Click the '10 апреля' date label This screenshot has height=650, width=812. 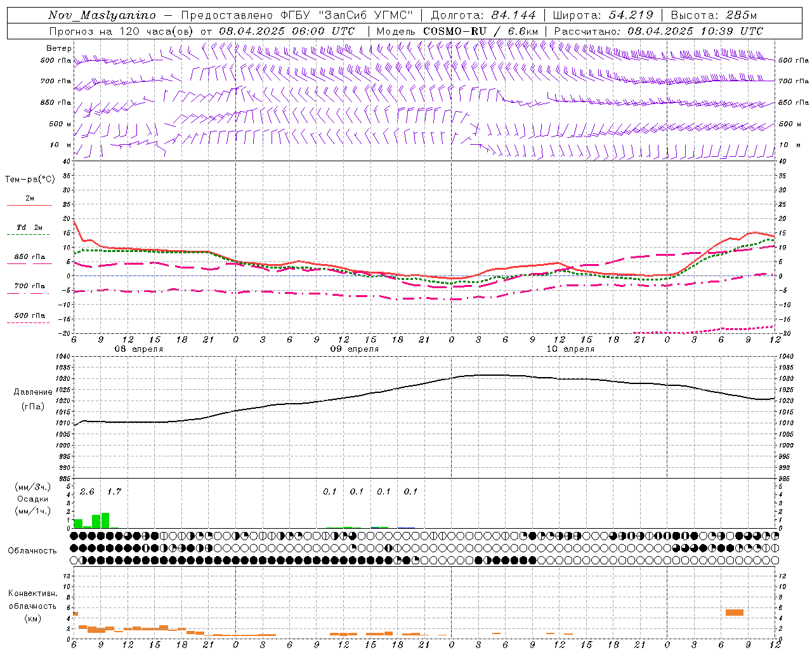coord(570,349)
